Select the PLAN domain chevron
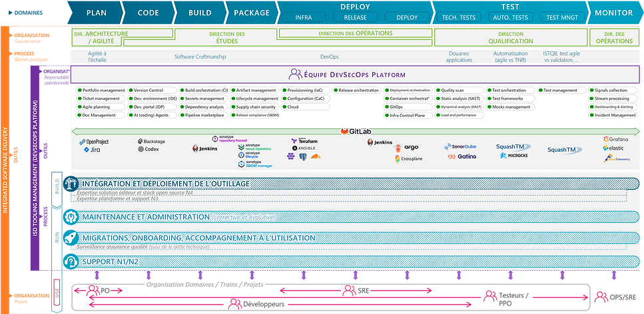Screen dimensions: 644x314 tap(96, 13)
